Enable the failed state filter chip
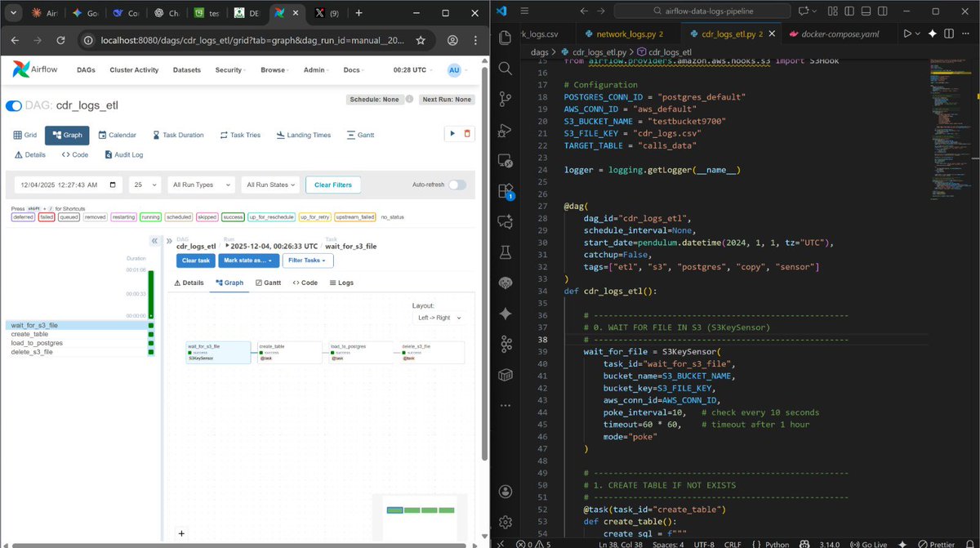This screenshot has width=980, height=548. (x=47, y=216)
